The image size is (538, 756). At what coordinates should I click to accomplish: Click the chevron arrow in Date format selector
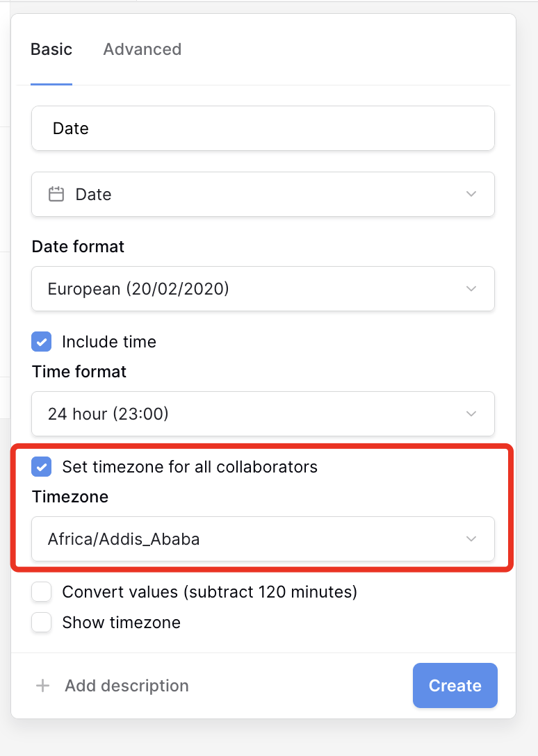pos(471,288)
